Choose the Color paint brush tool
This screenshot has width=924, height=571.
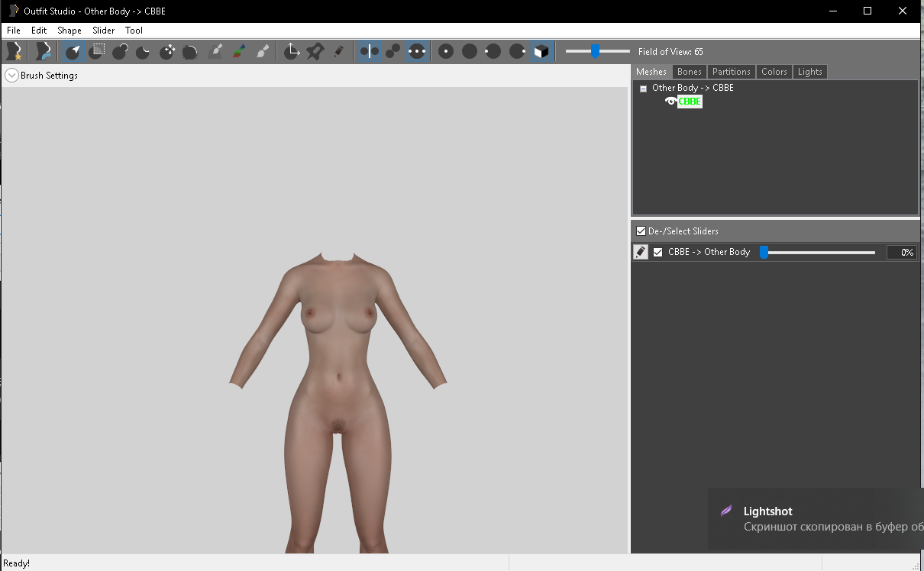239,51
